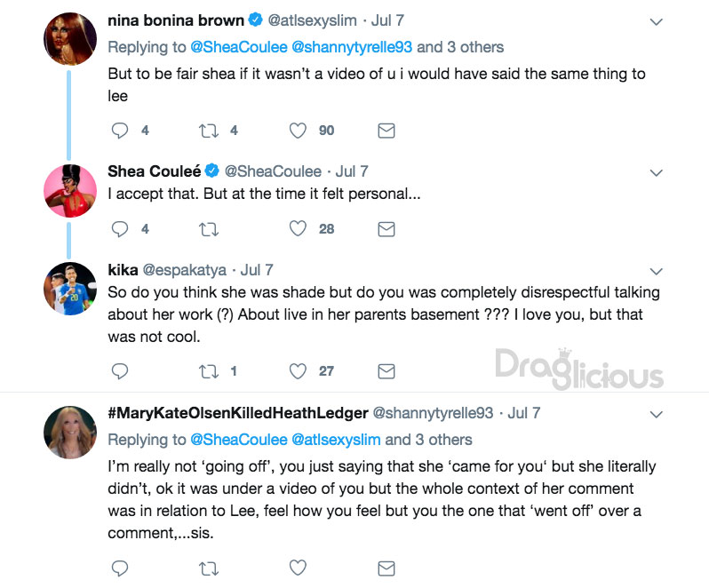Open dropdown menu on nina bonina brown's tweet
The image size is (709, 588).
pos(656,21)
